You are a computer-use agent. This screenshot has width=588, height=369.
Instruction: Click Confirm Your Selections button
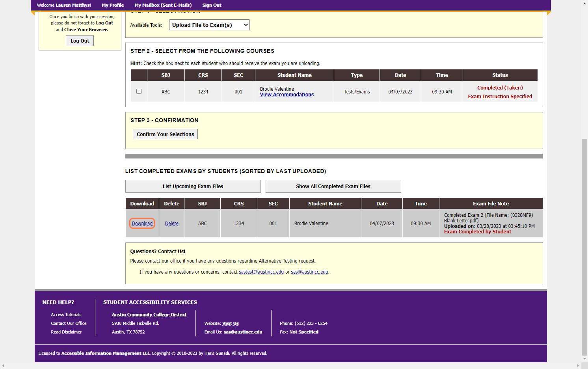coord(165,134)
